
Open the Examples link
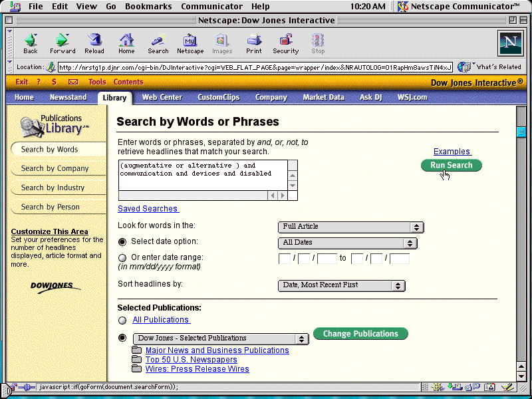click(452, 152)
